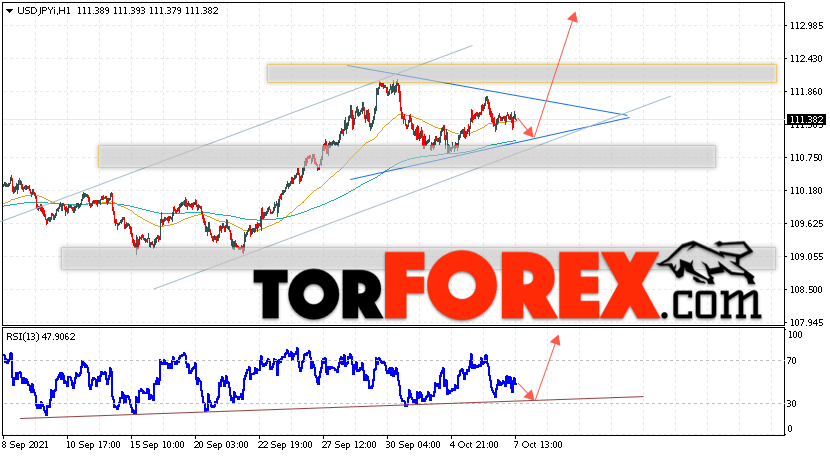Click the RSI(13) 47.9062 indicator label

(41, 337)
